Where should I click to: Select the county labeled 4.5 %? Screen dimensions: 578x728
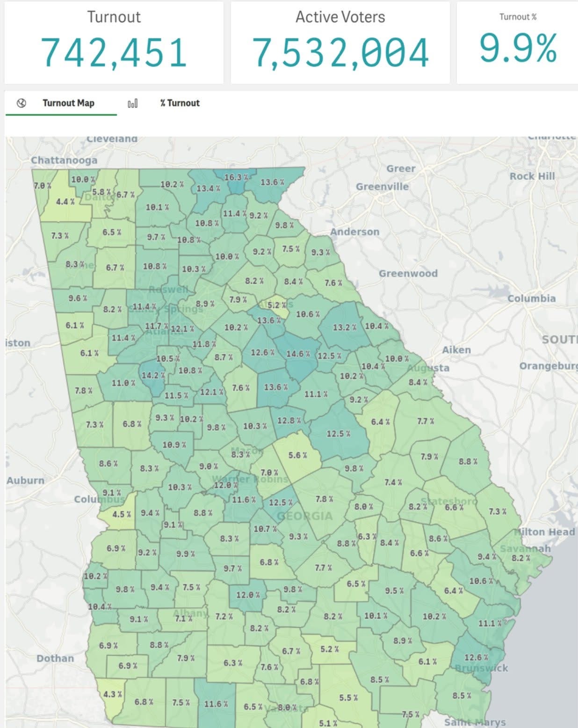click(122, 514)
